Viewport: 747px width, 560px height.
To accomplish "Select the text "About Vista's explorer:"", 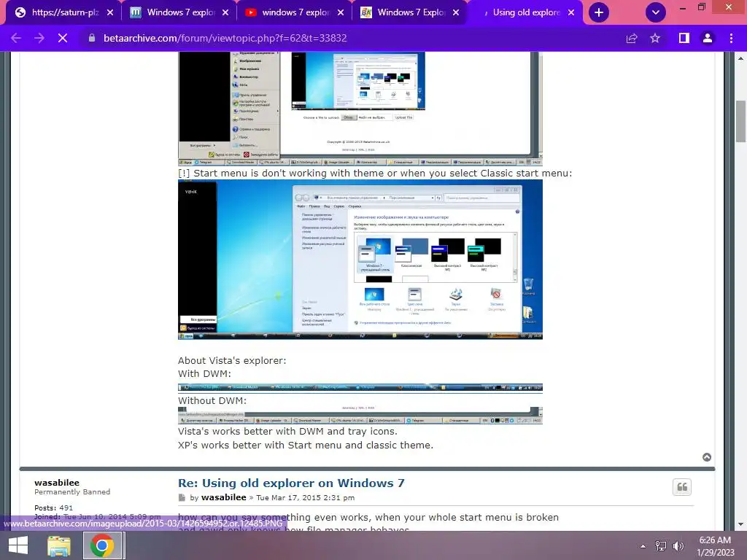I will [232, 360].
